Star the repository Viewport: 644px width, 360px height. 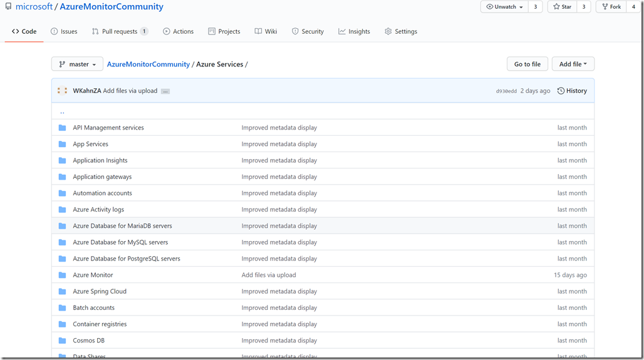point(563,6)
